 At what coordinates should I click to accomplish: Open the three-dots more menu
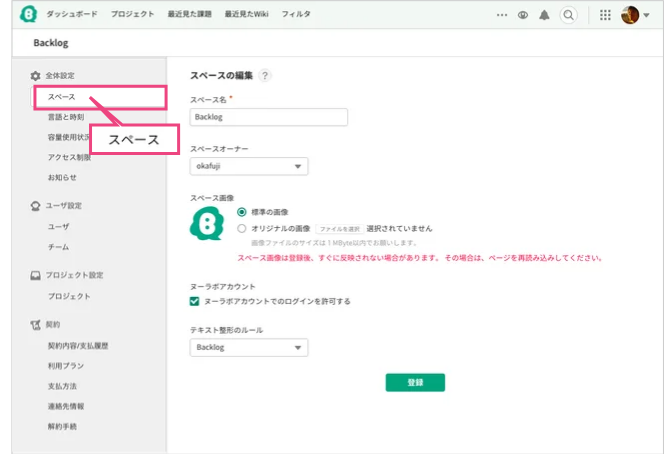tap(502, 15)
